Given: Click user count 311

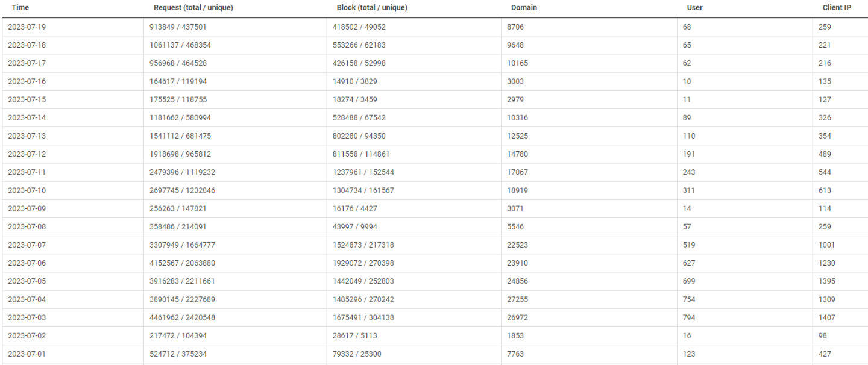Looking at the screenshot, I should tap(688, 190).
